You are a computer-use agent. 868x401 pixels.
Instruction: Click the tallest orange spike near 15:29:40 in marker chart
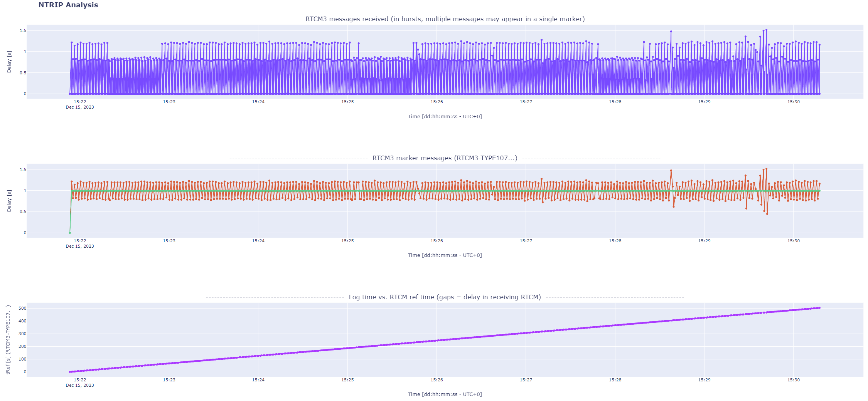(766, 169)
